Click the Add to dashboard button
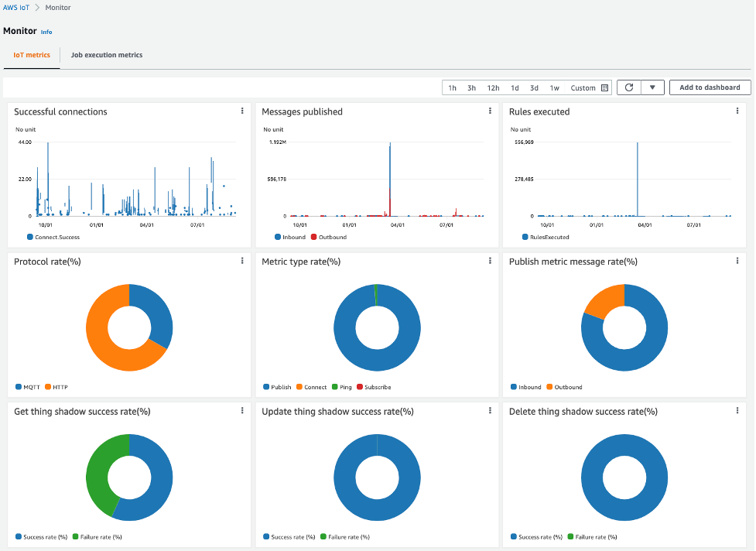The height and width of the screenshot is (551, 756). 709,87
